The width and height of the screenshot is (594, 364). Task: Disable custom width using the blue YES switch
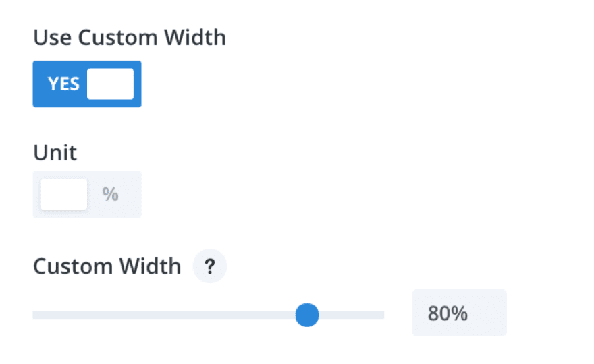click(87, 84)
